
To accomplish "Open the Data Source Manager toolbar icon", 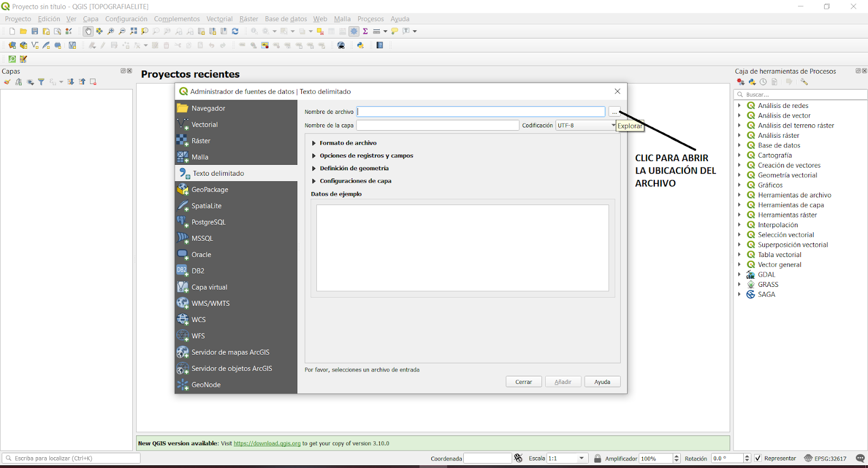I will (x=12, y=46).
